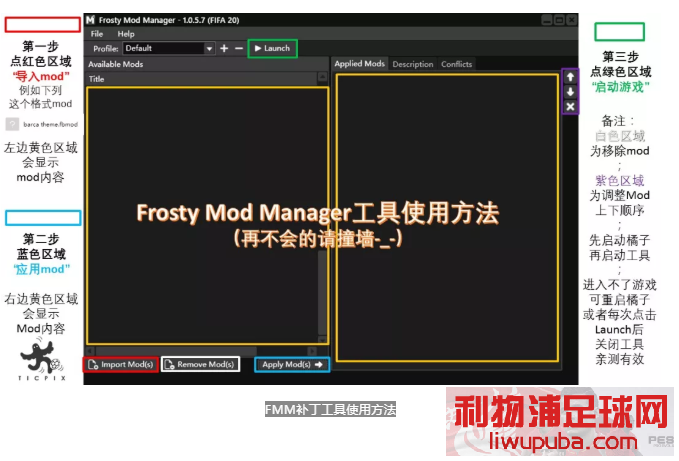The height and width of the screenshot is (461, 679).
Task: Click the scroll-right arrow of horizontal scrollbar
Action: (x=312, y=350)
